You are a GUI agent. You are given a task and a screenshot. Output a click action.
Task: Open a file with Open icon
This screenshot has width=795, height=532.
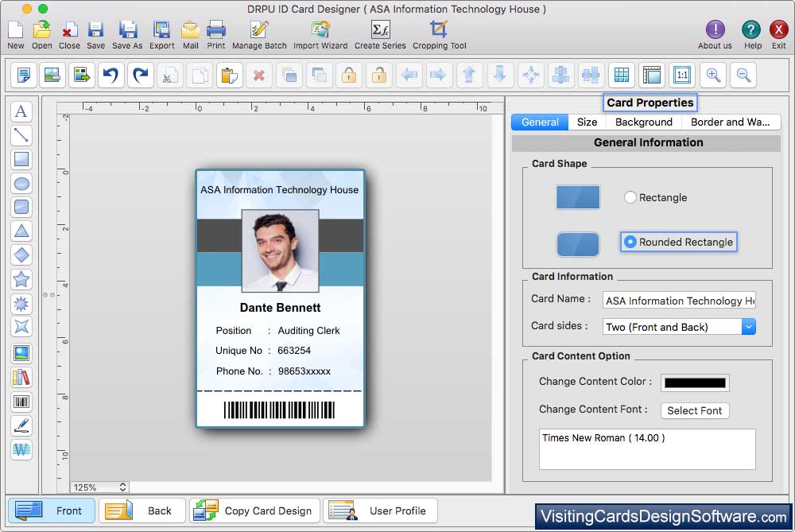(42, 34)
